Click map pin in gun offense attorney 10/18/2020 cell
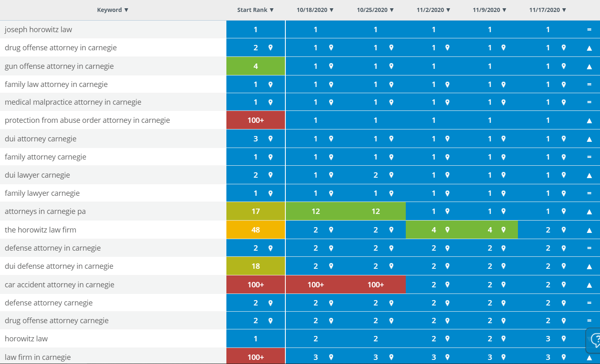The width and height of the screenshot is (600, 364). click(331, 66)
